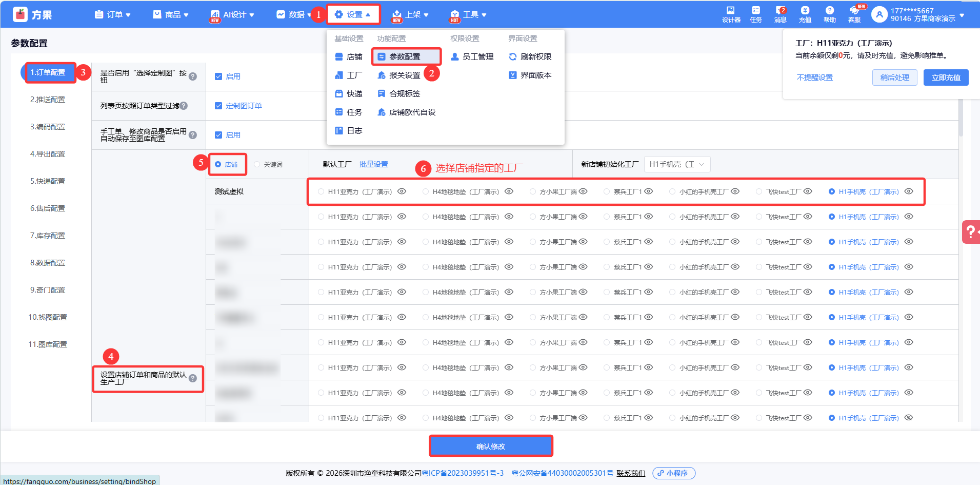
Task: Open the 批量设置 link
Action: (373, 164)
